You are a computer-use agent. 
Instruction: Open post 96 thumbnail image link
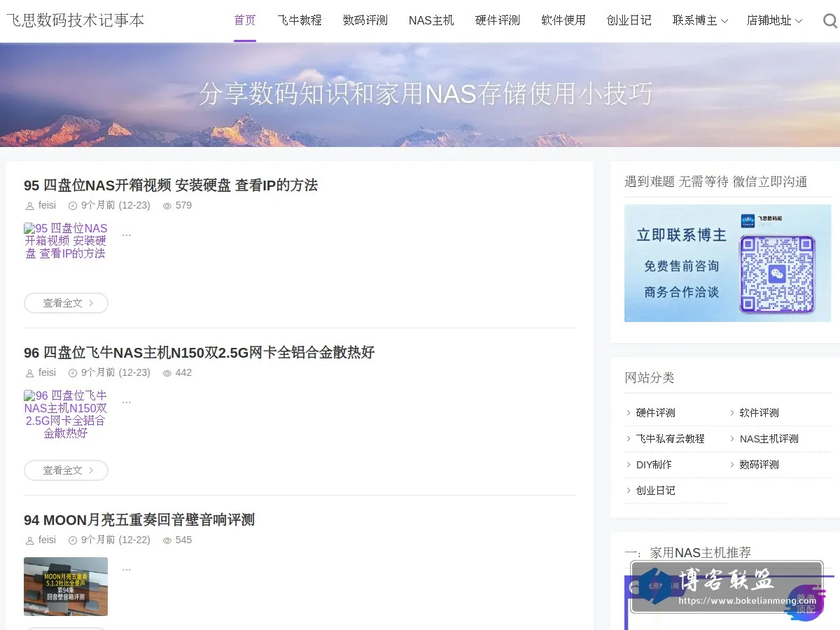[66, 415]
